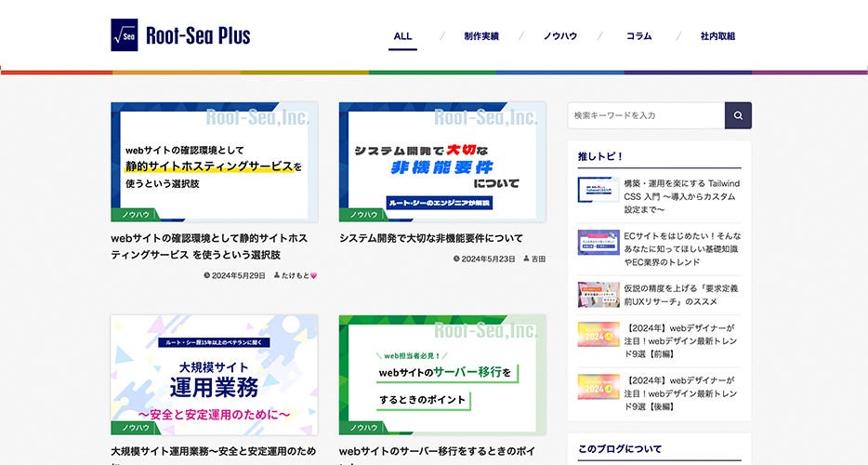The height and width of the screenshot is (465, 868).
Task: Open the サーバー移行 article thumbnail
Action: tap(442, 374)
